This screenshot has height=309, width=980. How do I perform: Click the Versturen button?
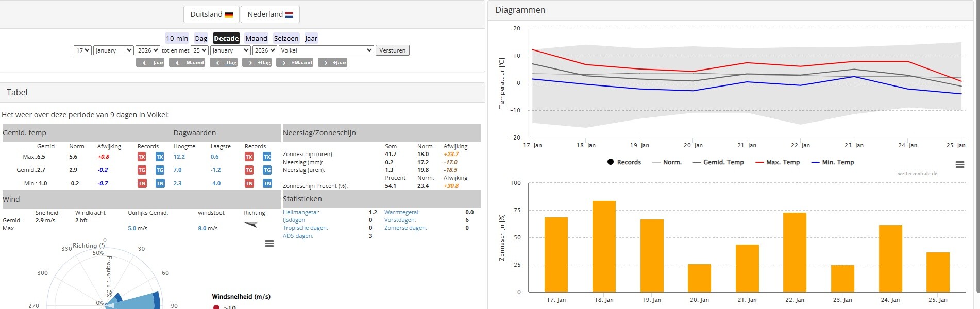coord(392,50)
